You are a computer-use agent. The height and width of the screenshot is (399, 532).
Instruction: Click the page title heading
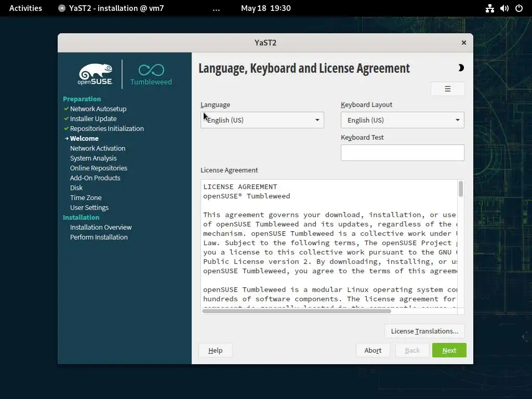(304, 68)
